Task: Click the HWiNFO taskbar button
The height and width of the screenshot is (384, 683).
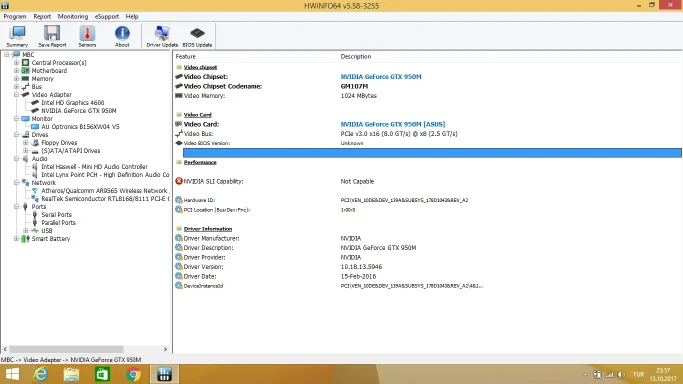Action: click(164, 374)
